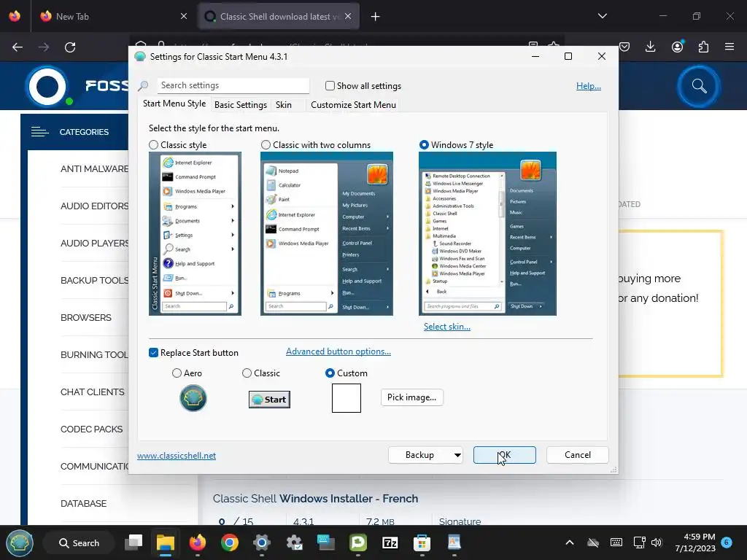Open Firefox from the taskbar
747x560 pixels.
(x=197, y=542)
